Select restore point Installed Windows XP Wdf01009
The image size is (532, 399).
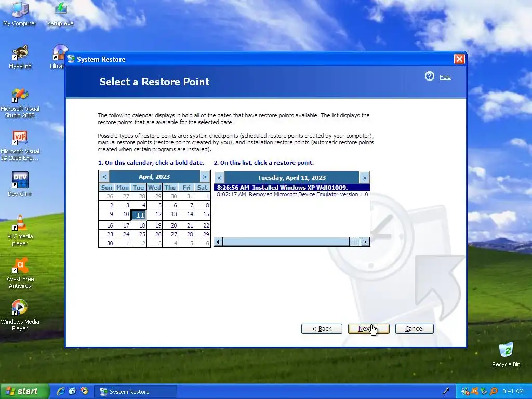point(292,187)
